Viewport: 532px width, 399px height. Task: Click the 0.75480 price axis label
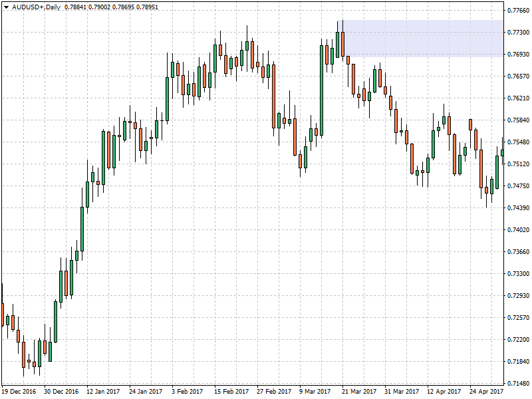tap(517, 142)
